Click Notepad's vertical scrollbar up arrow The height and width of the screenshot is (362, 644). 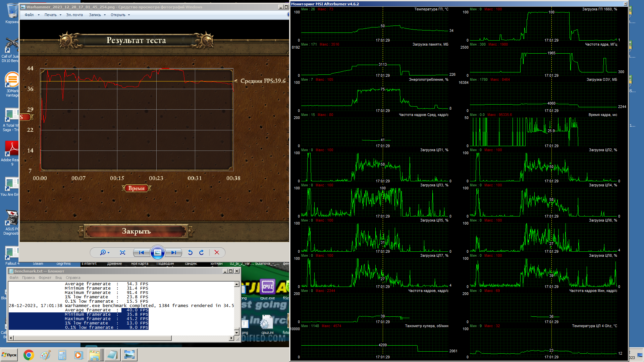236,284
